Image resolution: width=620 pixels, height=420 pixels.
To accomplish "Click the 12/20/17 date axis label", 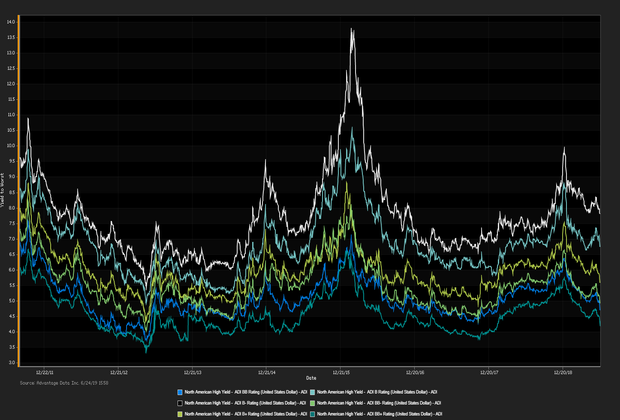I will point(489,373).
